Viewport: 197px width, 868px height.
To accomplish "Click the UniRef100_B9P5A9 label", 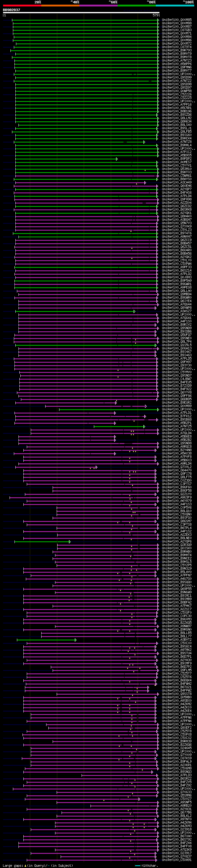I will click(x=177, y=281).
